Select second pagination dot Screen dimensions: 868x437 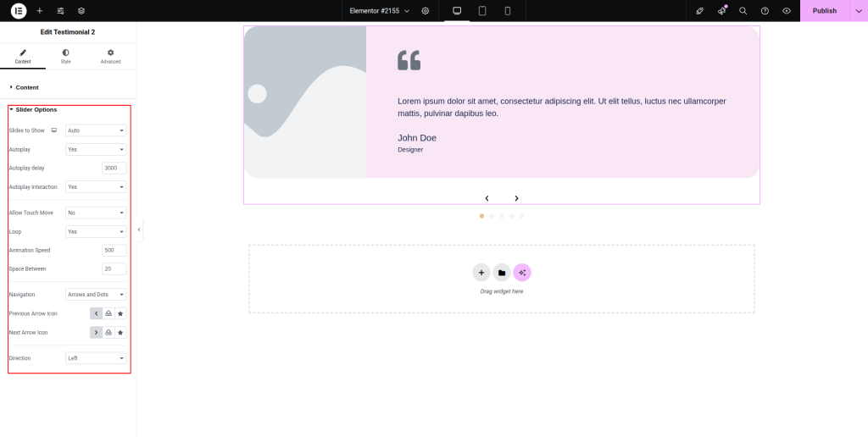pos(492,216)
